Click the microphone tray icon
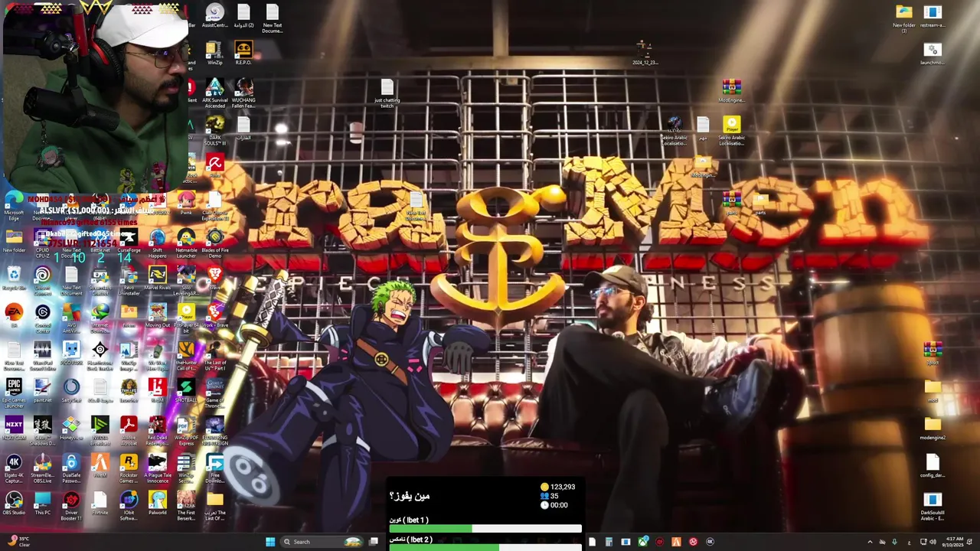The height and width of the screenshot is (551, 980). tap(894, 542)
